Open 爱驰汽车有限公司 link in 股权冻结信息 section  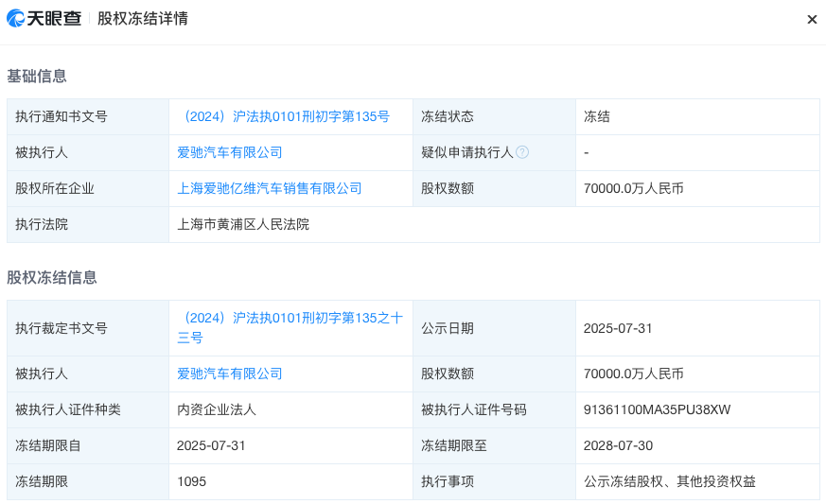coord(230,374)
